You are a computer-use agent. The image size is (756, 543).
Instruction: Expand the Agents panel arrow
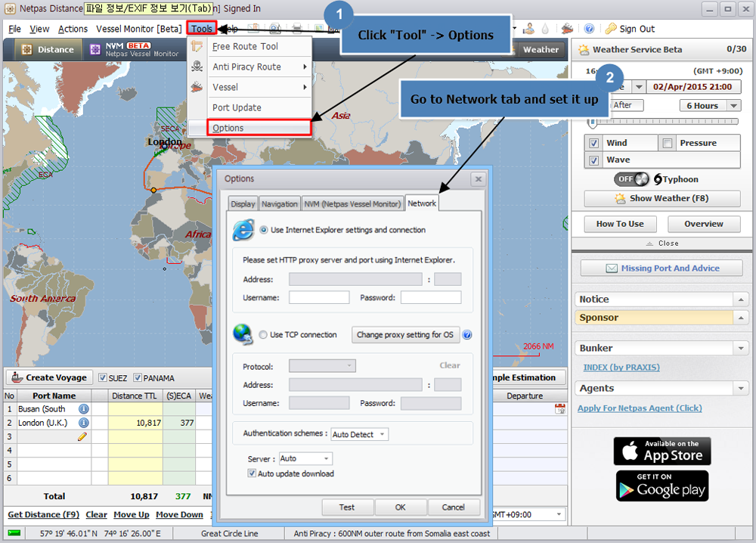coord(741,388)
